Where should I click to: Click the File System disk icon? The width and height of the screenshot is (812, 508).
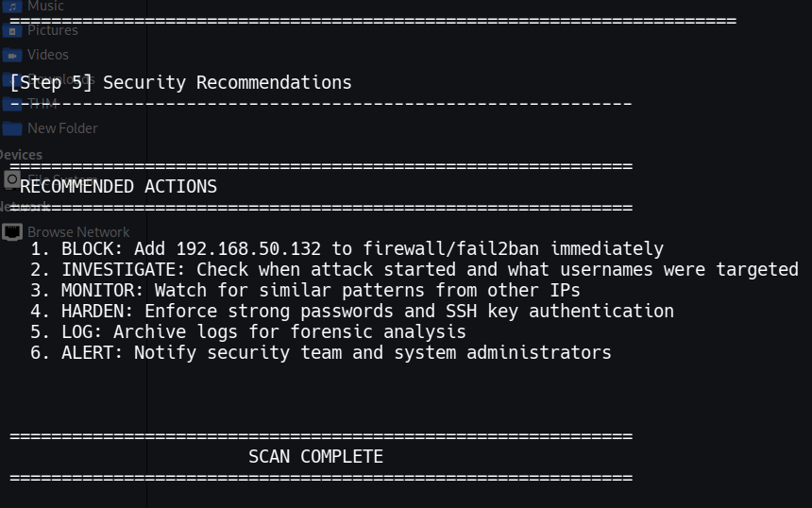(12, 178)
